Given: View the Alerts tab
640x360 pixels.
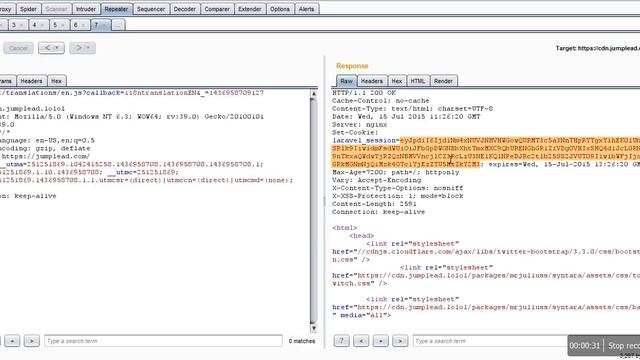Looking at the screenshot, I should pyautogui.click(x=306, y=9).
